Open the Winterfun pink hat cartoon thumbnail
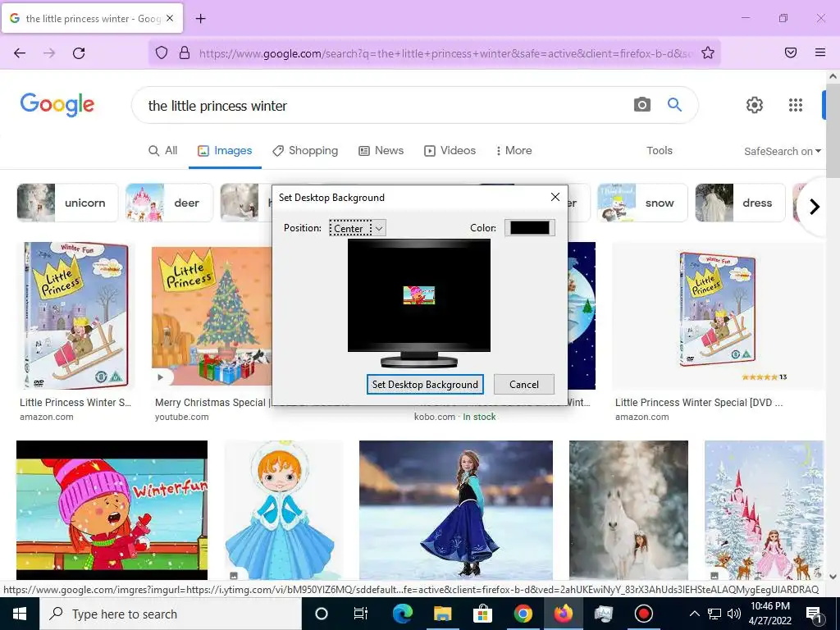The width and height of the screenshot is (840, 630). [x=112, y=510]
